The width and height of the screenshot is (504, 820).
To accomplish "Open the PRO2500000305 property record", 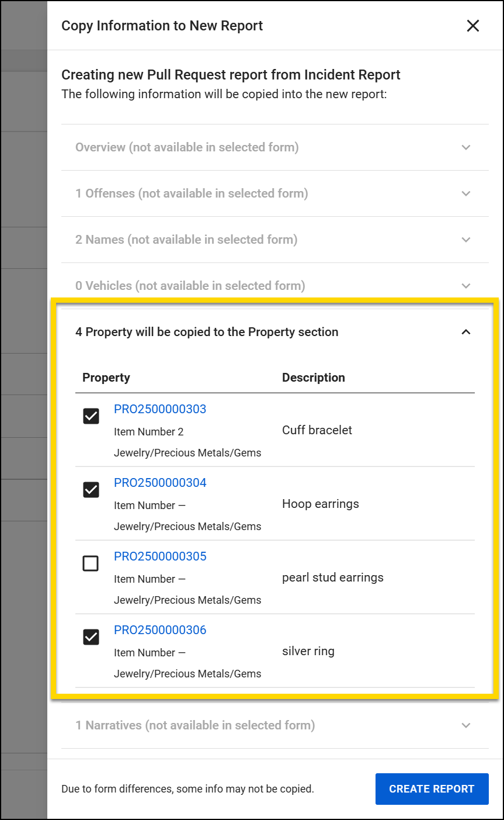I will tap(159, 556).
